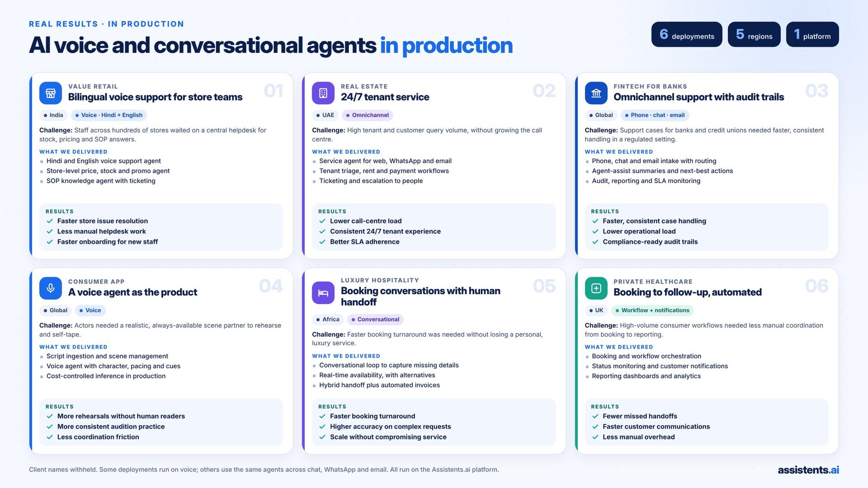Select the Conversational tag
868x488 pixels.
(x=375, y=319)
